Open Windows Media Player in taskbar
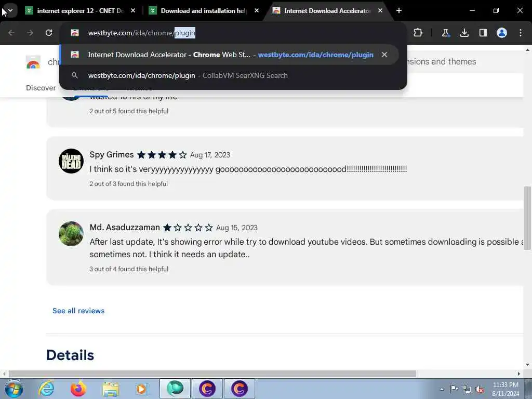 142,389
